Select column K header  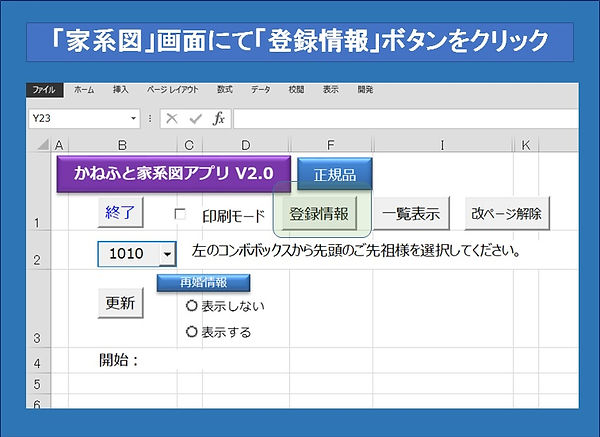(526, 145)
